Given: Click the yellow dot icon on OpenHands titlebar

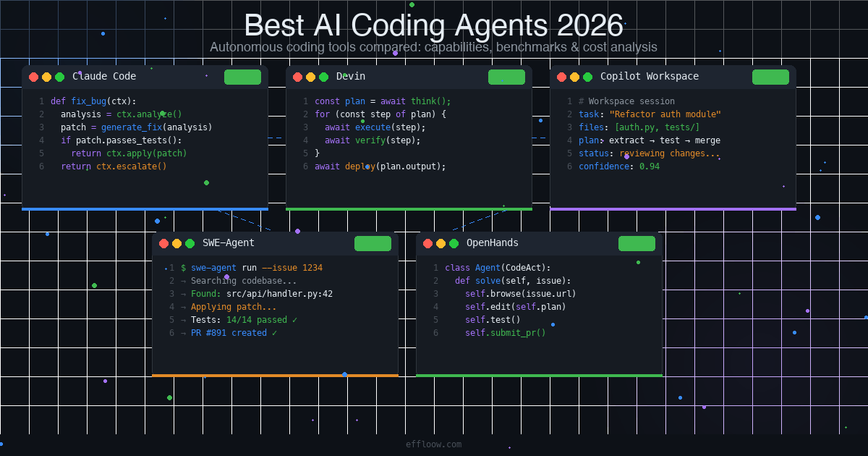Looking at the screenshot, I should click(x=439, y=243).
